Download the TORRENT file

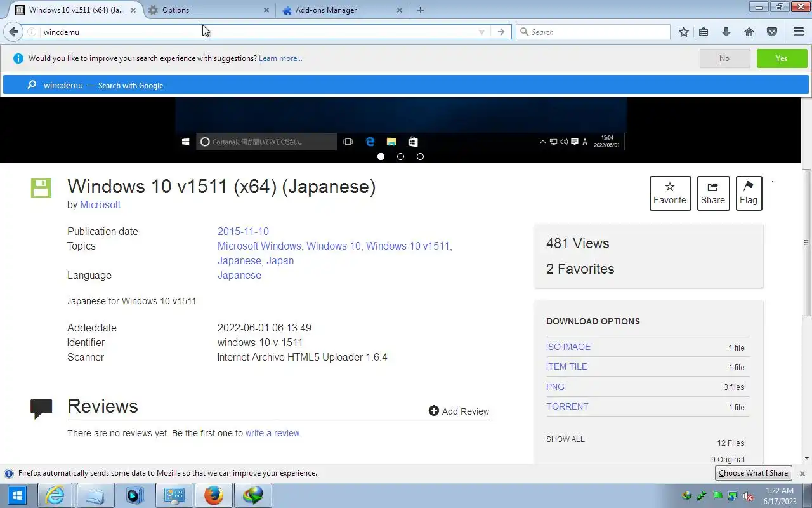(567, 406)
